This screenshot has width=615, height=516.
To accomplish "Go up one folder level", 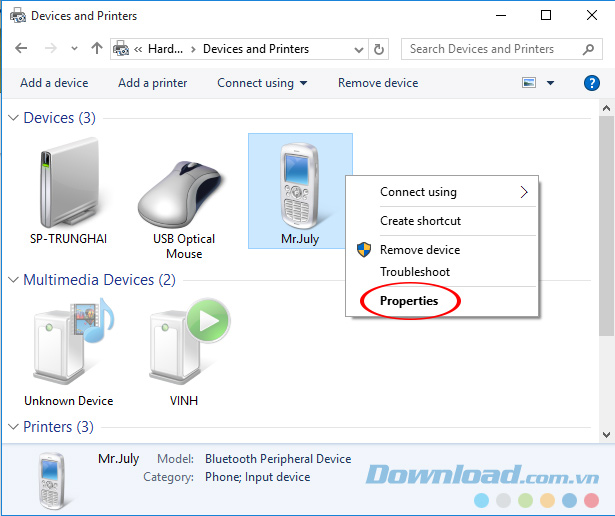I will pyautogui.click(x=96, y=48).
